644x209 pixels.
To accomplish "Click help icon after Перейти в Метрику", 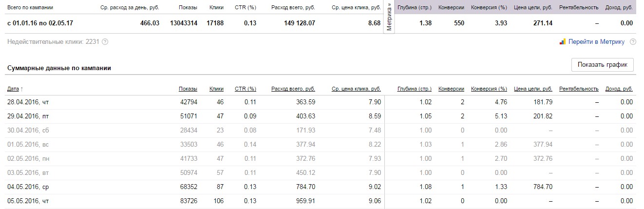I will pyautogui.click(x=632, y=42).
